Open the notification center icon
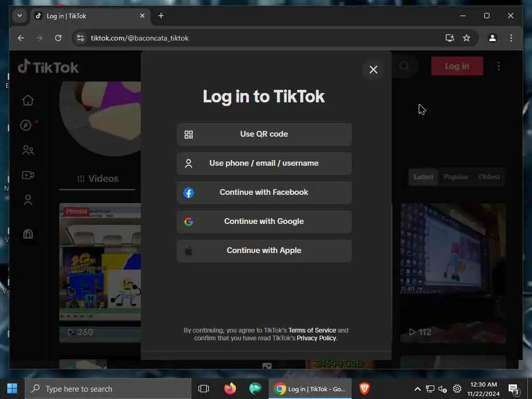This screenshot has width=532, height=399. (x=514, y=389)
